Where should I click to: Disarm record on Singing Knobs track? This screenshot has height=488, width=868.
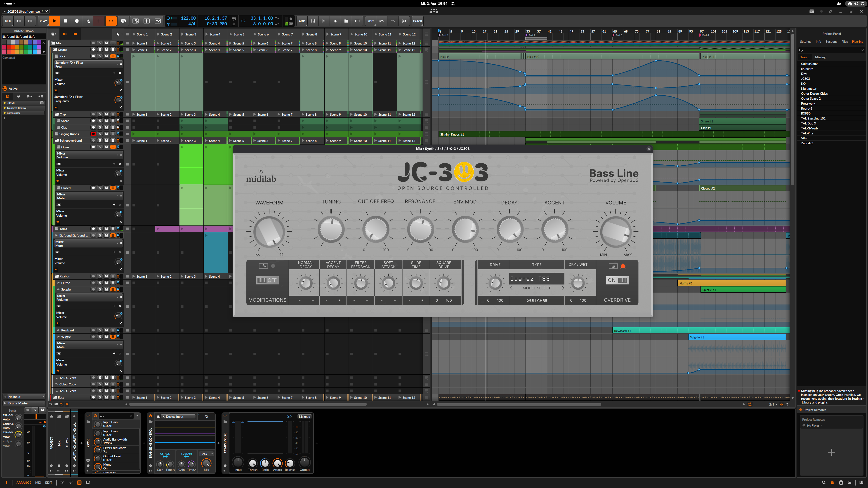[x=93, y=134]
